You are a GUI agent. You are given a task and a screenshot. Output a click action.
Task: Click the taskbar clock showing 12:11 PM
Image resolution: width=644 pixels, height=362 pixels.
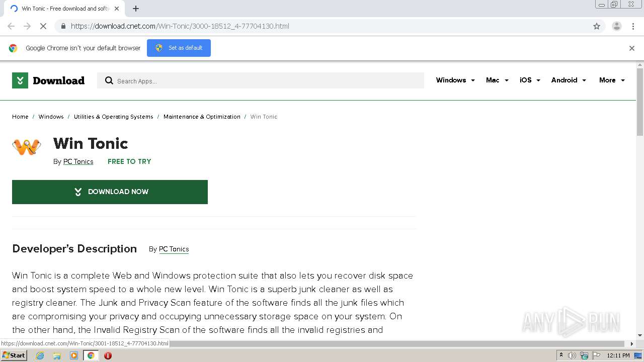618,355
